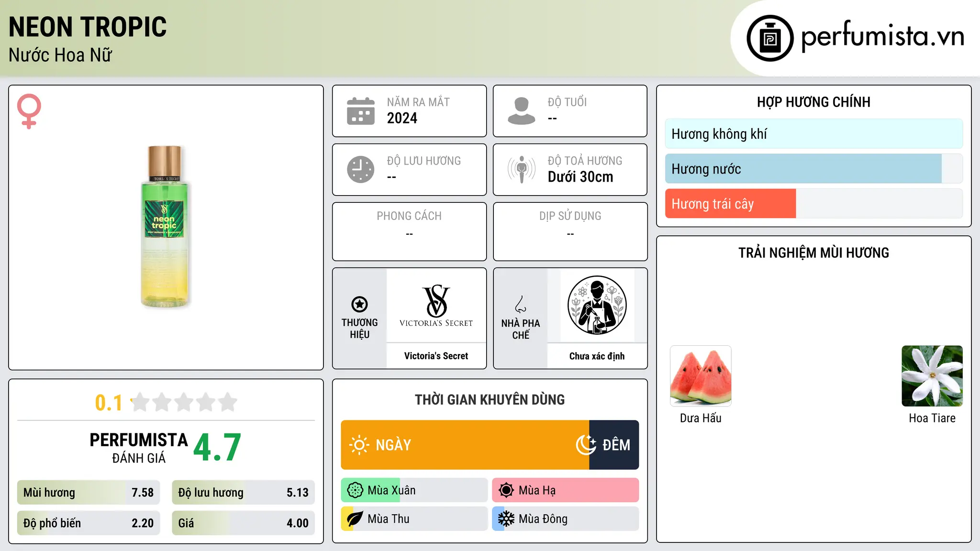Click the clock icon beside Độ lưu hương

pyautogui.click(x=361, y=169)
